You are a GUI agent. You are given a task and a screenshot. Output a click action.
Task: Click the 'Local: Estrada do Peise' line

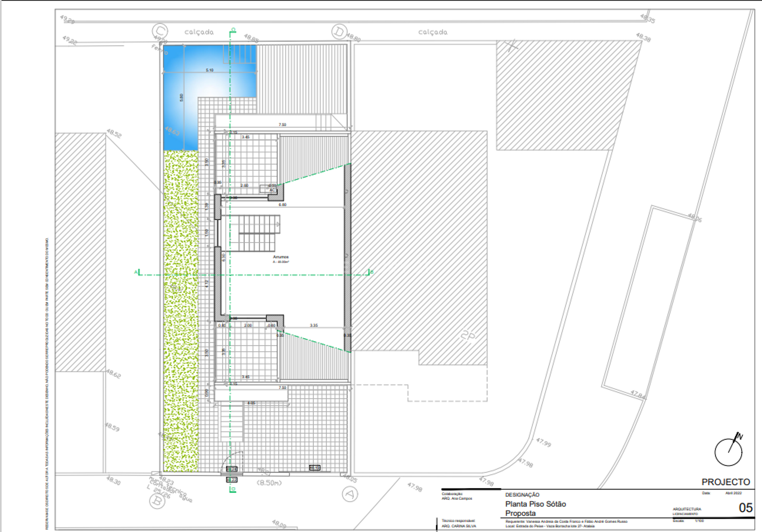tap(550, 526)
